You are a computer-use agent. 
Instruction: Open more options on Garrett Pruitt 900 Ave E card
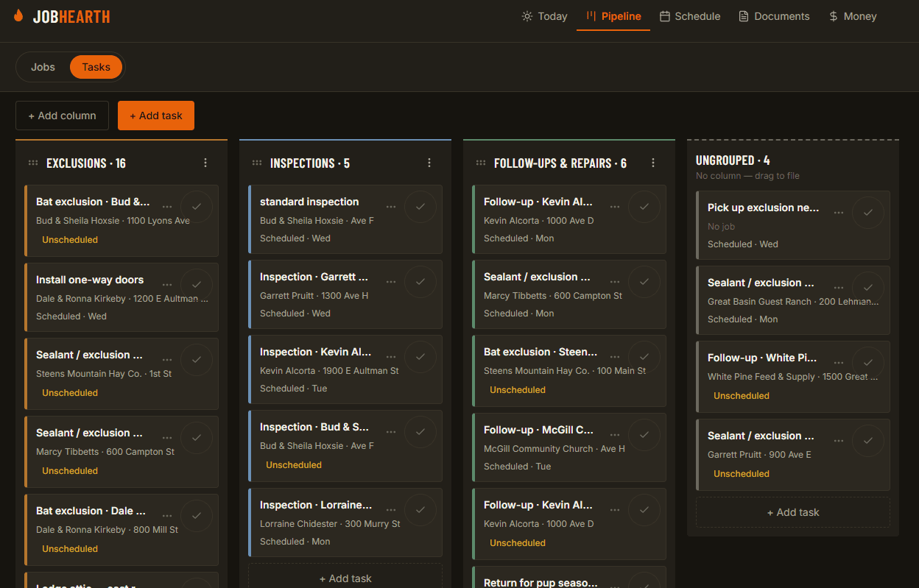click(x=839, y=441)
